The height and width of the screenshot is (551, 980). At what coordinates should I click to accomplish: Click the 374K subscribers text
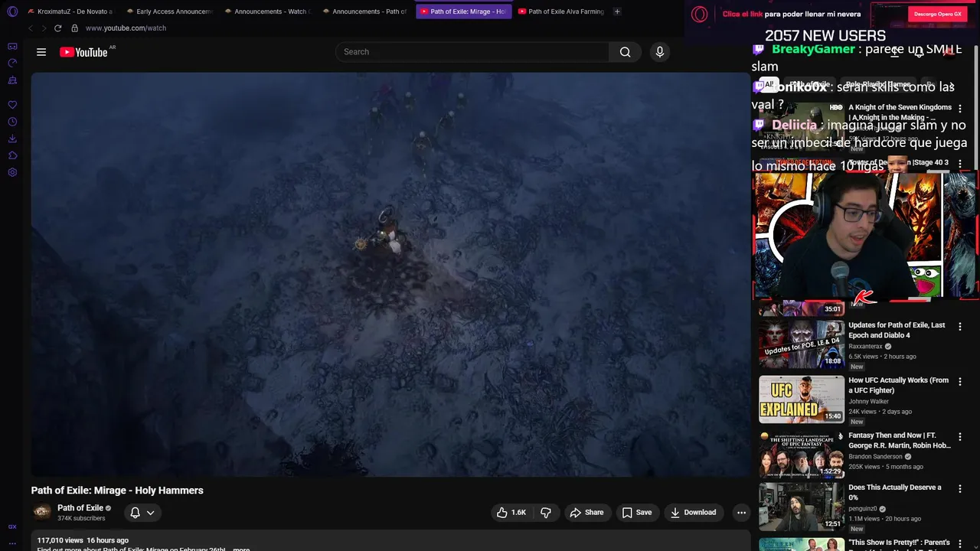click(81, 518)
